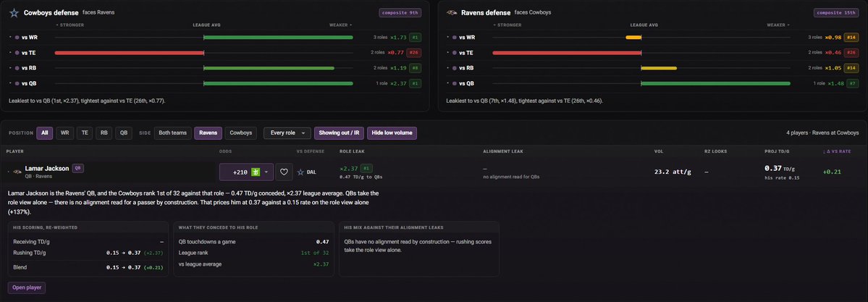Image resolution: width=868 pixels, height=302 pixels.
Task: Click the #1 rank badge for Cowboys vs QB
Action: (416, 84)
